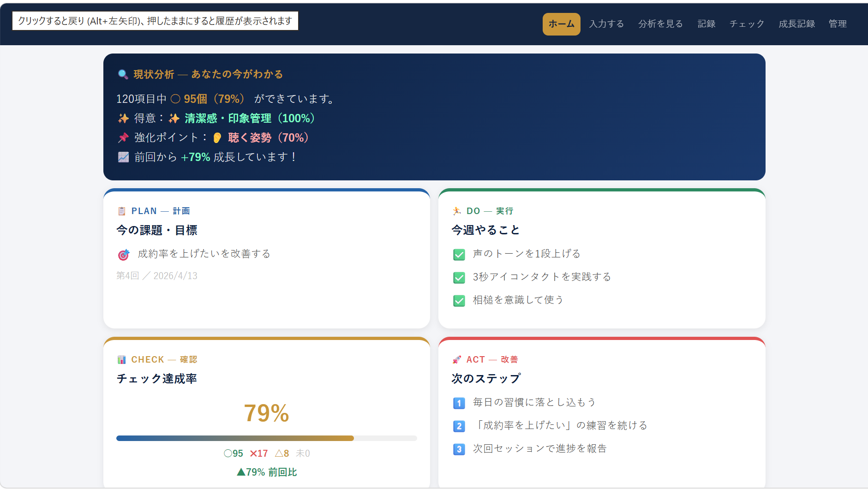Click the +79% growth text

pyautogui.click(x=196, y=157)
